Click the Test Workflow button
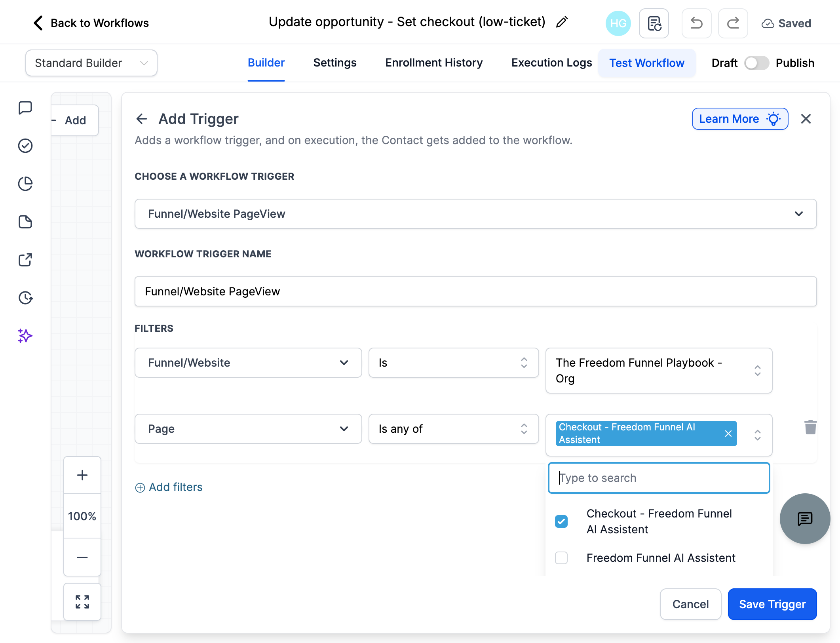 click(x=647, y=63)
